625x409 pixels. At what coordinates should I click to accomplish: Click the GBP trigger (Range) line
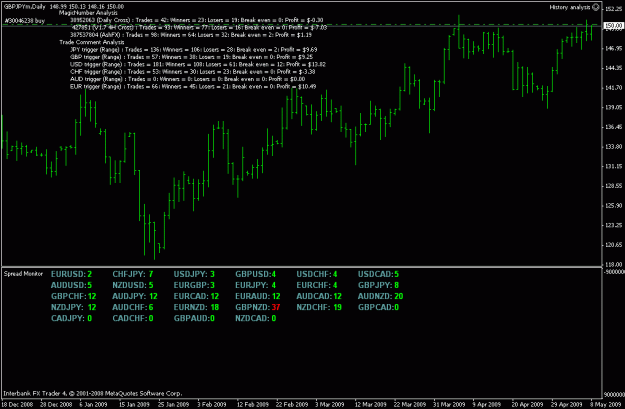click(191, 57)
